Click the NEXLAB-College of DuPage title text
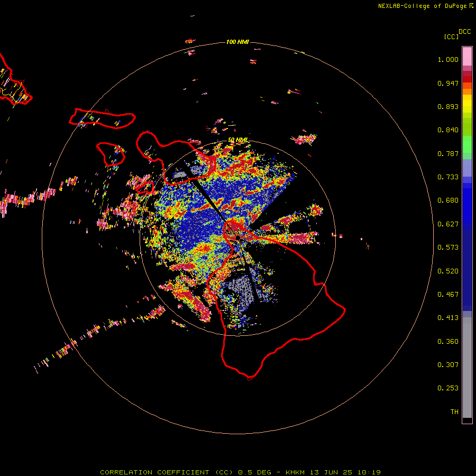The width and height of the screenshot is (476, 476). (426, 6)
